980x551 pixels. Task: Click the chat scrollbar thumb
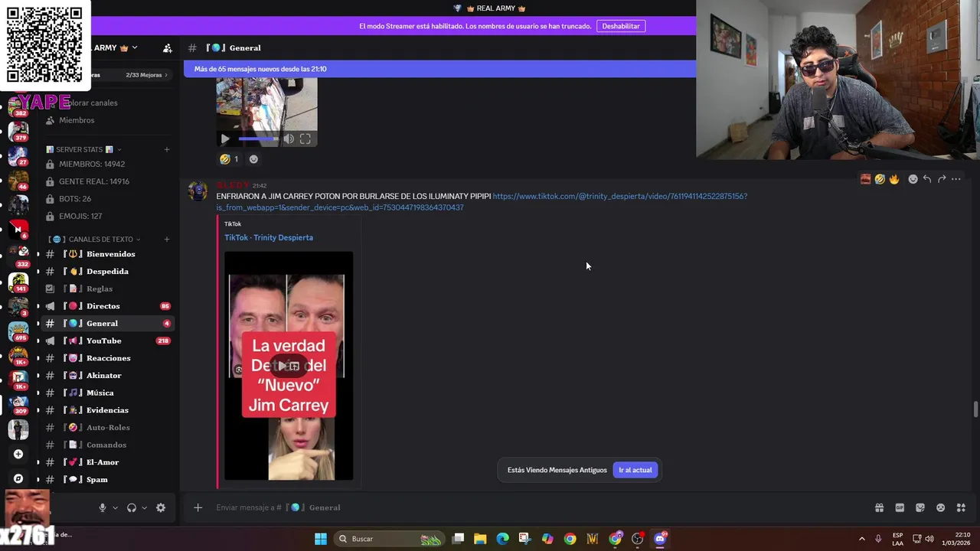point(975,409)
